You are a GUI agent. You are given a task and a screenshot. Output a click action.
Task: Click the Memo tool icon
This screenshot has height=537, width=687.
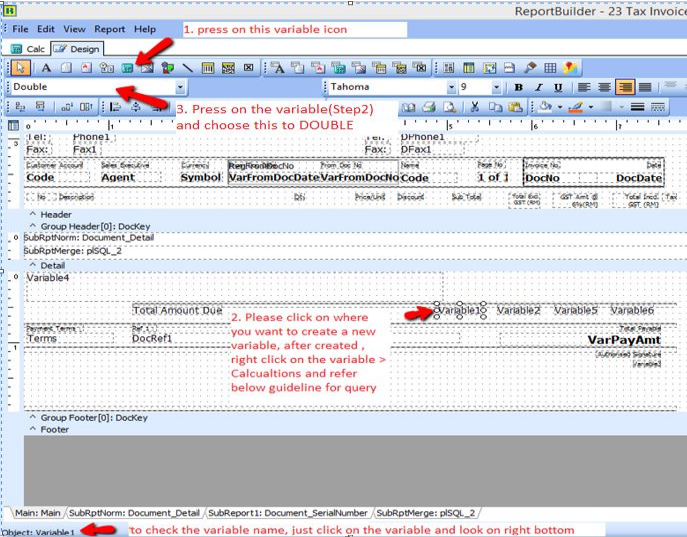point(66,68)
